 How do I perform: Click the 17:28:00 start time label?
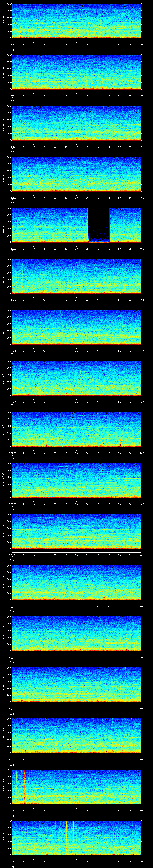12,759
